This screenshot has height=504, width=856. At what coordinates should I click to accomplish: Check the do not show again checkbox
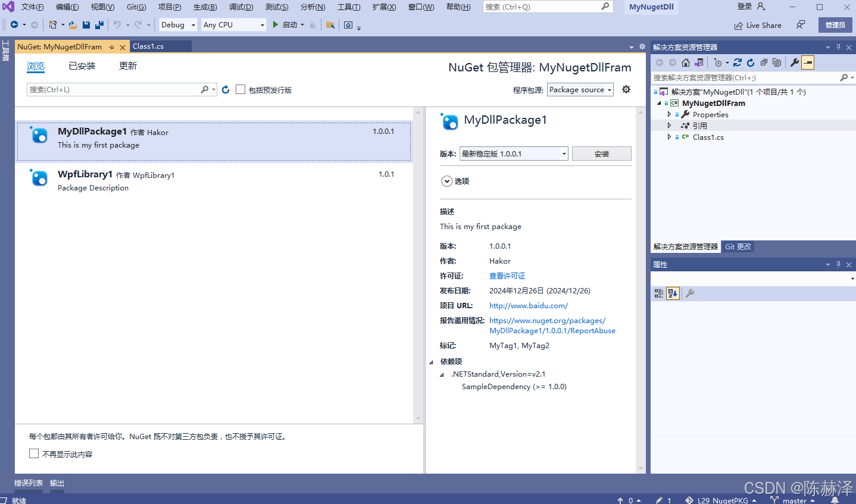click(34, 453)
